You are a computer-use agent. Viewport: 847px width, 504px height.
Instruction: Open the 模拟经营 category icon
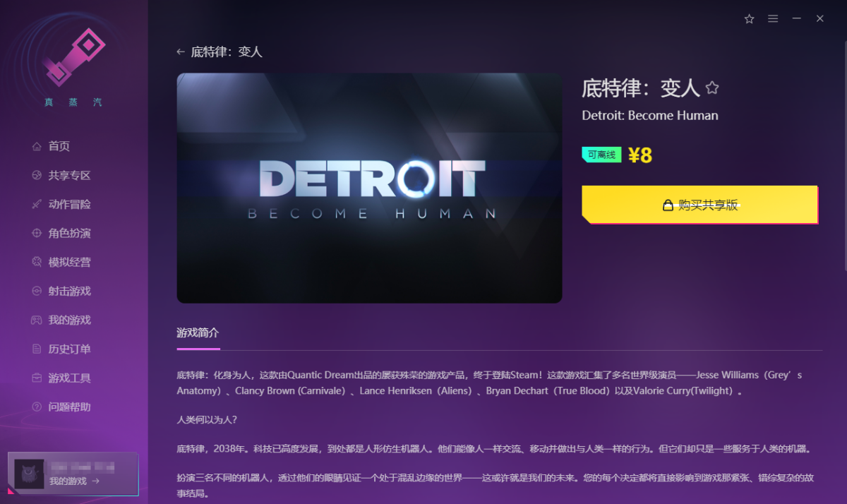click(37, 263)
